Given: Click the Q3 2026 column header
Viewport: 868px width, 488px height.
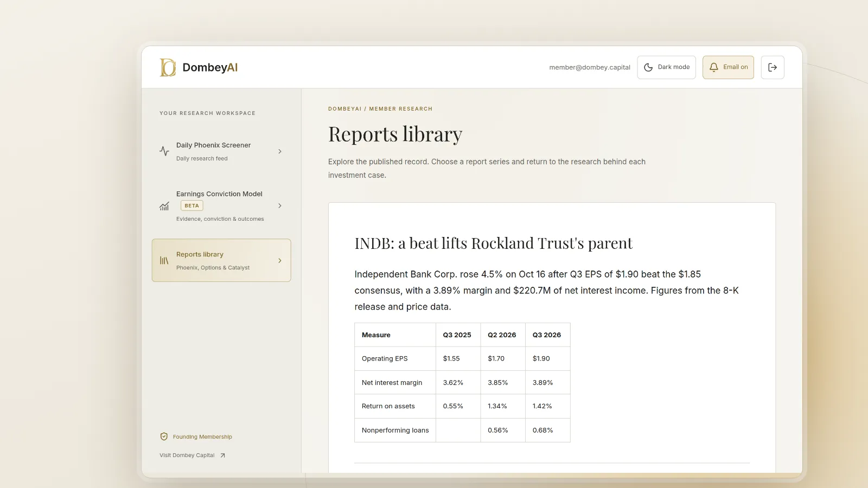Looking at the screenshot, I should [x=547, y=335].
